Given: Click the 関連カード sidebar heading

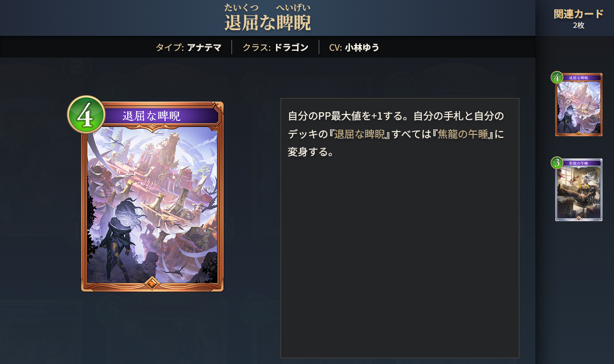Looking at the screenshot, I should pyautogui.click(x=578, y=14).
